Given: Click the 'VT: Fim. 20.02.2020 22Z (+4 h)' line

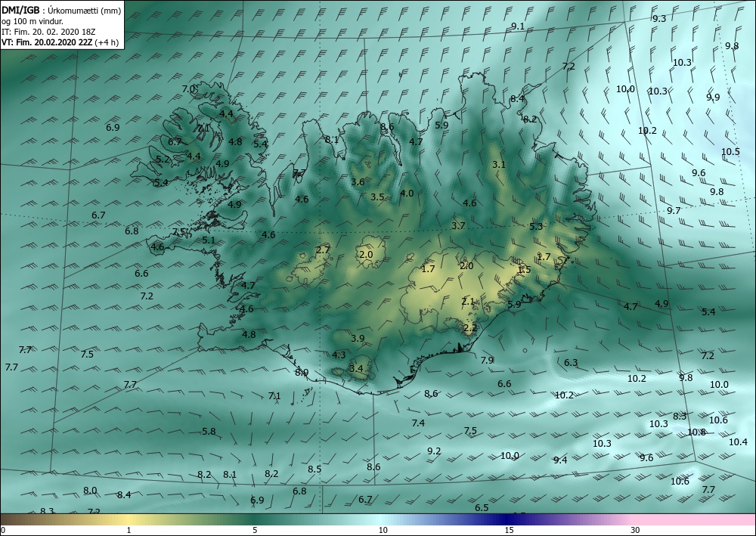Looking at the screenshot, I should pos(60,42).
